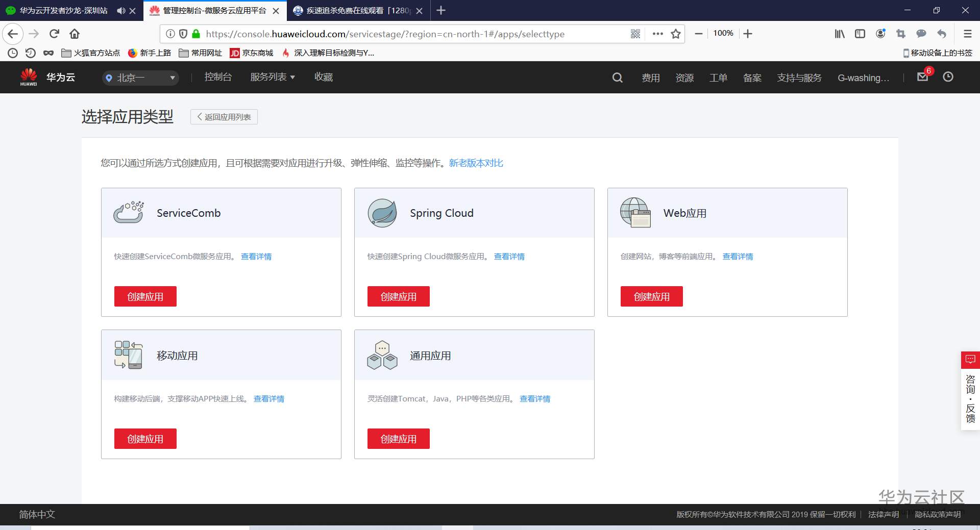
Task: Click the clock history icon in header
Action: tap(948, 77)
